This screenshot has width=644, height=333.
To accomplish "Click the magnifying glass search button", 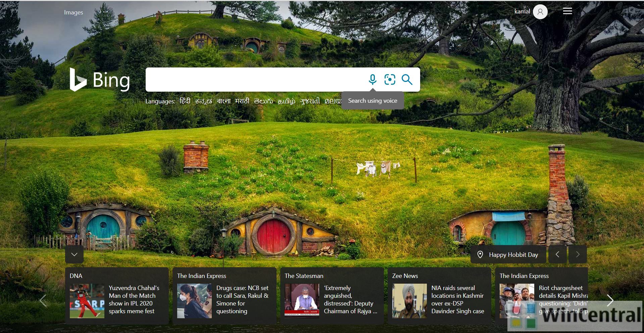I will pos(407,80).
